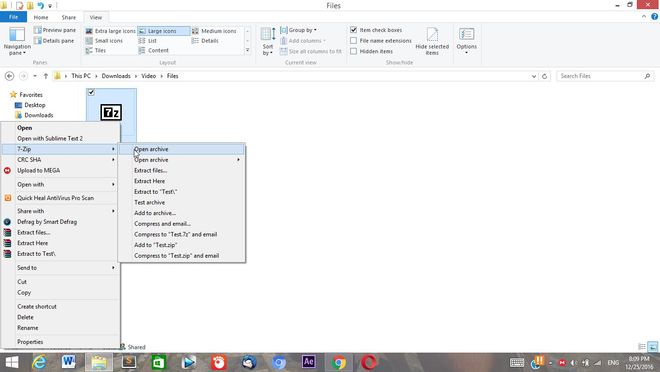Select Properties in context menu
Image resolution: width=660 pixels, height=372 pixels.
pyautogui.click(x=61, y=342)
